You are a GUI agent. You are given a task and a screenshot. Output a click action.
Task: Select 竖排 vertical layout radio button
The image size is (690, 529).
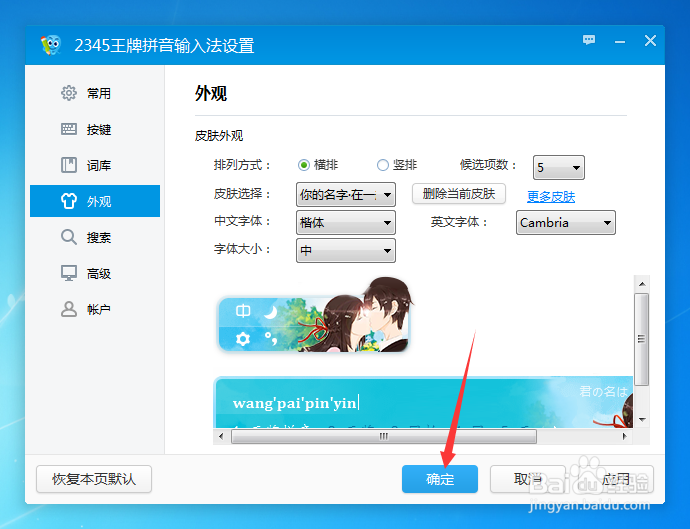[383, 165]
